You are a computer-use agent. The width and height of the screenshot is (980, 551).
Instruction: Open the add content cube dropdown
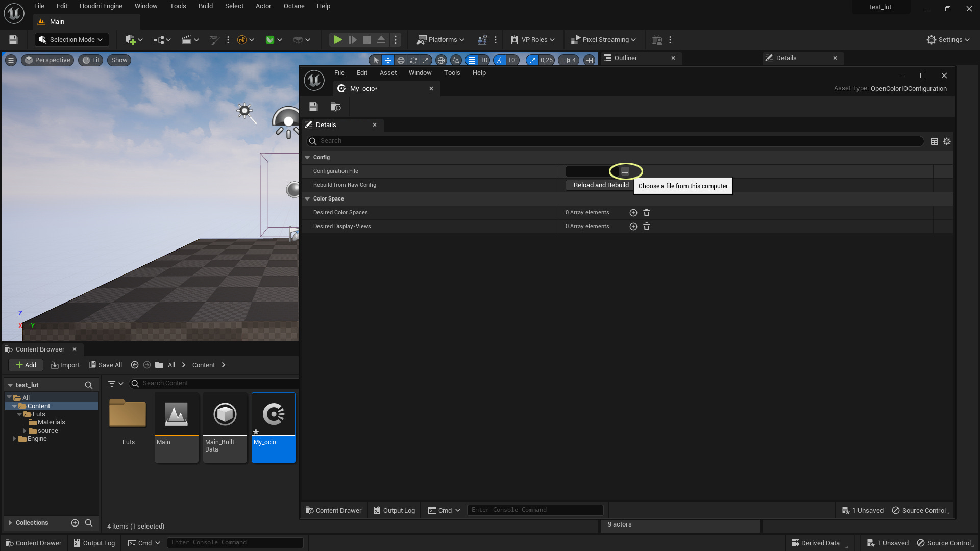coord(134,40)
